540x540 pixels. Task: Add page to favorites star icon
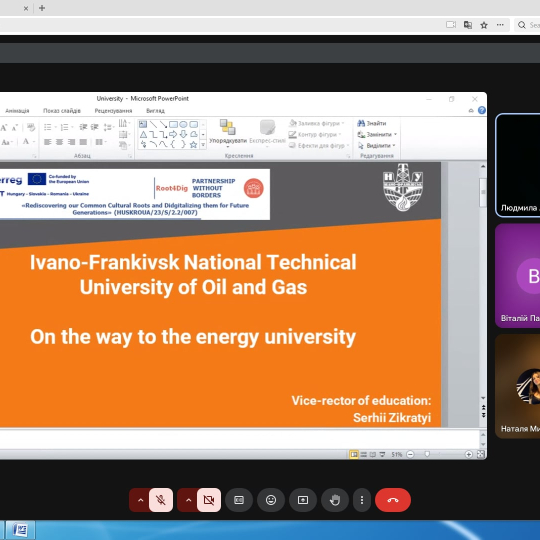tap(484, 25)
